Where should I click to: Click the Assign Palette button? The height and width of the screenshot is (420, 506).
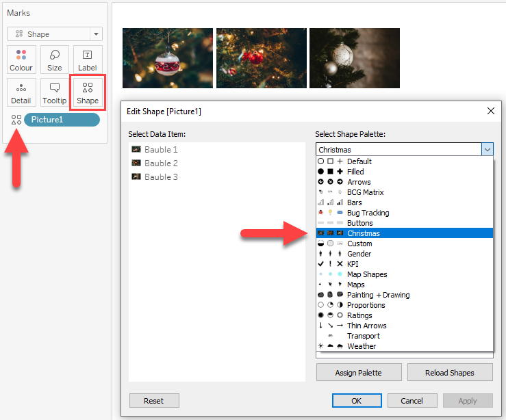point(358,373)
